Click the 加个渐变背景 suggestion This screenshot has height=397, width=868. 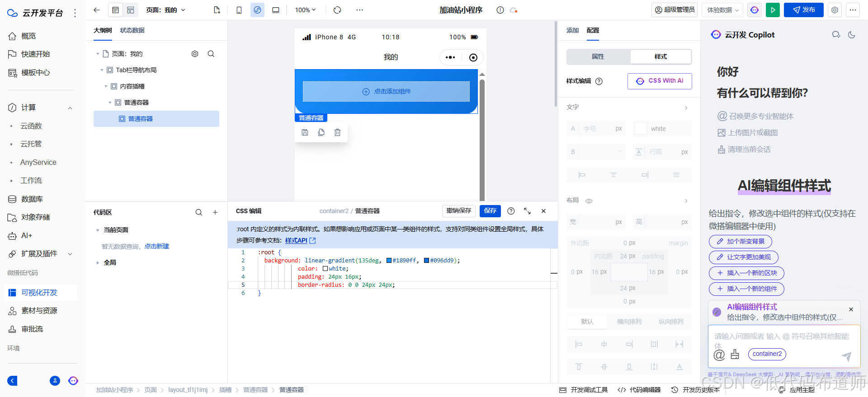[x=741, y=242]
